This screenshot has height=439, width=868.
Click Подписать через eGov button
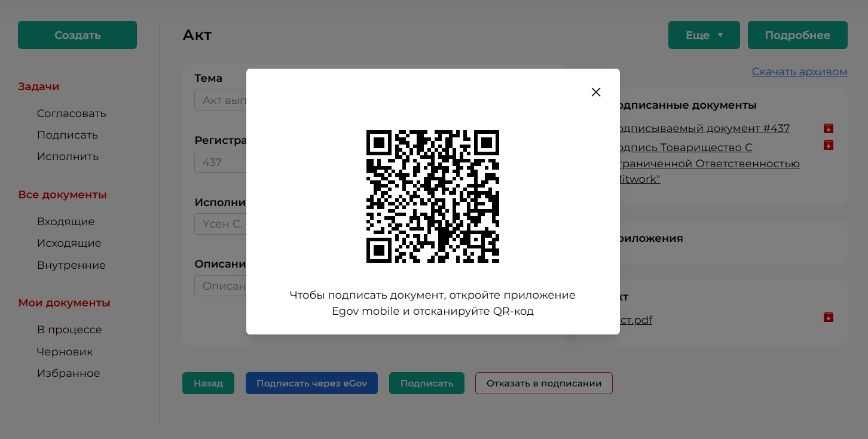click(311, 383)
